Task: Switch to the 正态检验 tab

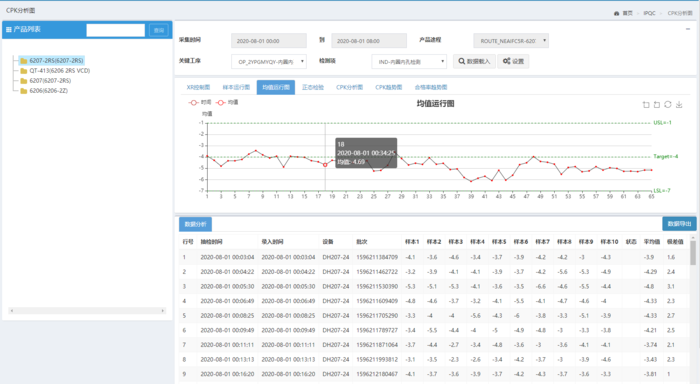Action: [x=312, y=88]
